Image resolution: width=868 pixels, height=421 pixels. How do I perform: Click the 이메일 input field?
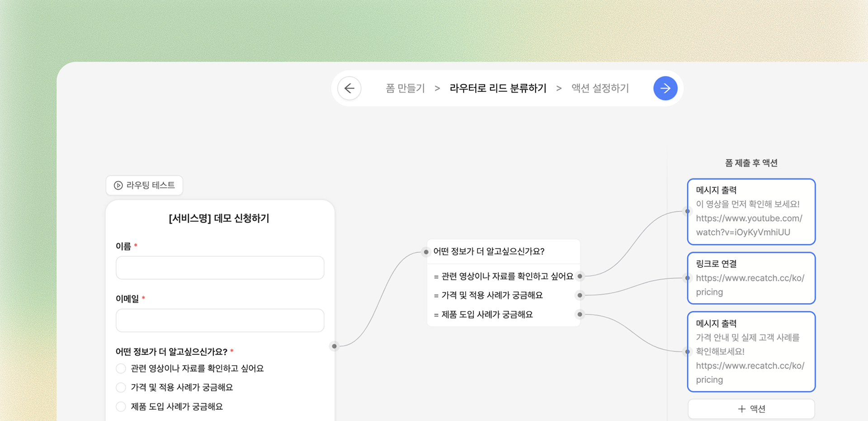coord(220,320)
